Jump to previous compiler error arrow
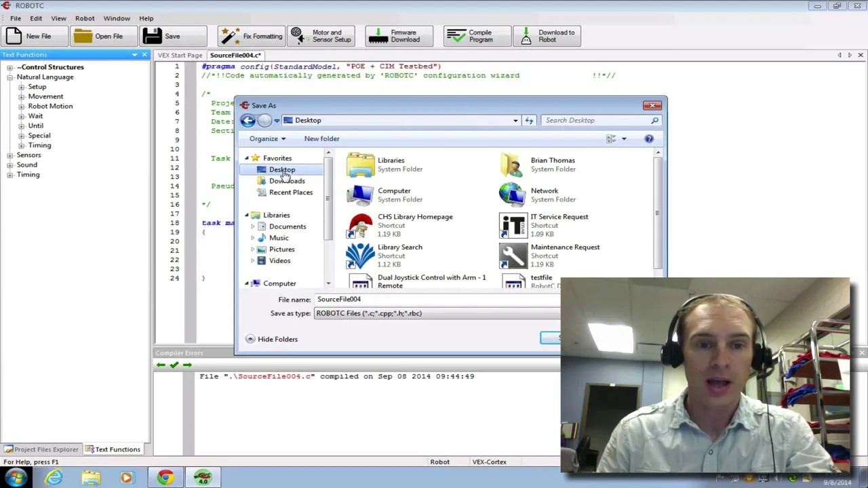This screenshot has height=488, width=868. pyautogui.click(x=161, y=365)
